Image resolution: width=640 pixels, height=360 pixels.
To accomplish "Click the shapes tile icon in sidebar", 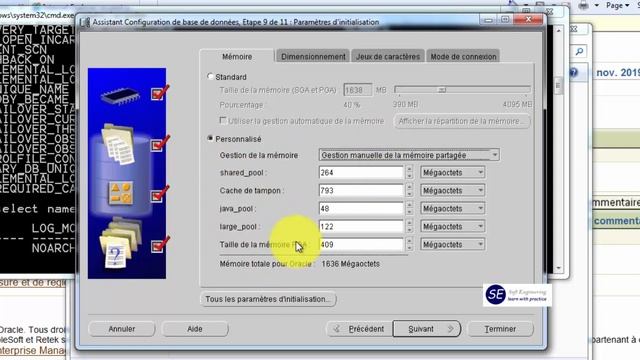I will (120, 193).
